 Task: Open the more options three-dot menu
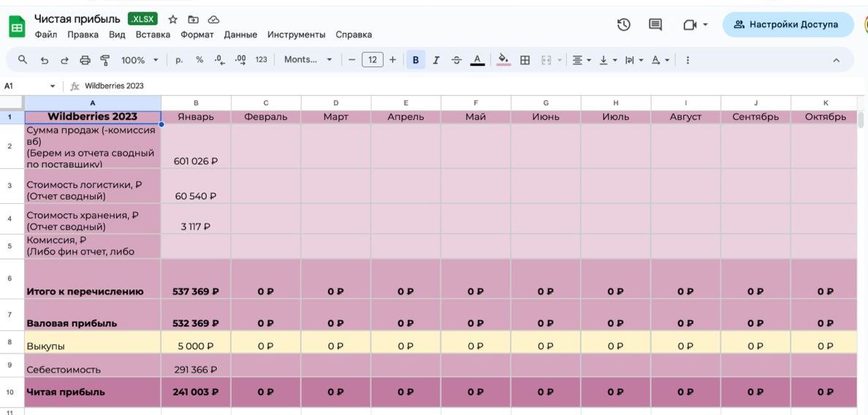[688, 60]
